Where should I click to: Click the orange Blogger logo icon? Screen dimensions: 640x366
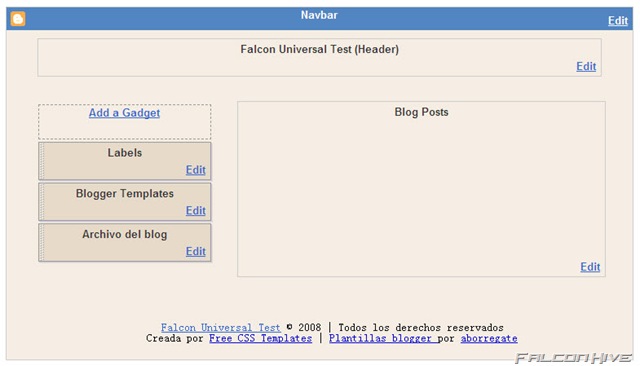tap(18, 19)
